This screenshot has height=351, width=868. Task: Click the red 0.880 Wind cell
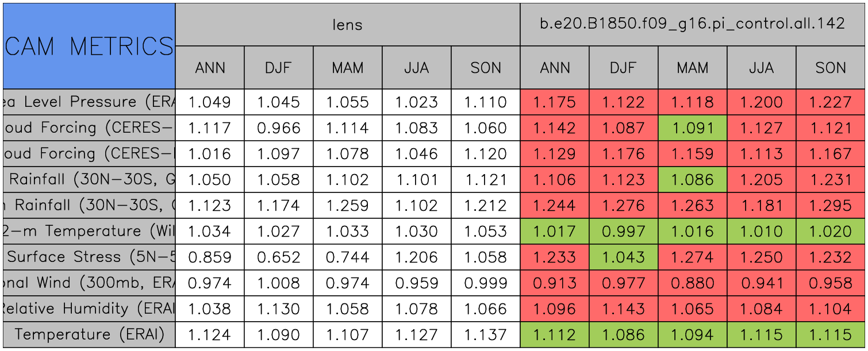(692, 283)
